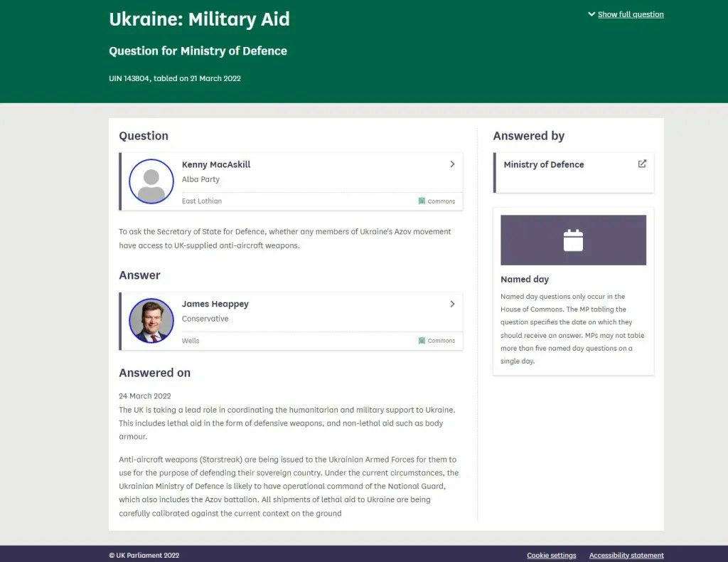Click the arrow on James Heappey's card
This screenshot has width=728, height=562.
pos(452,304)
